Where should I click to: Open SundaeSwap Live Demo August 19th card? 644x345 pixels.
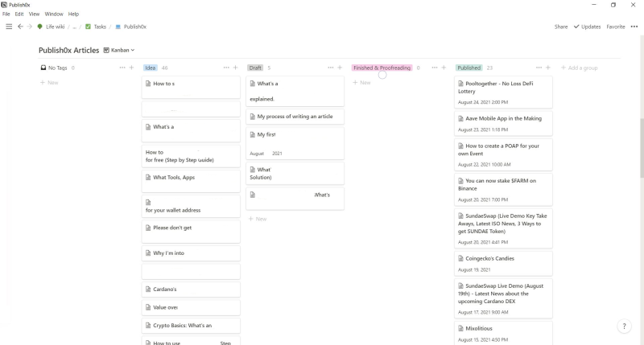coord(503,298)
